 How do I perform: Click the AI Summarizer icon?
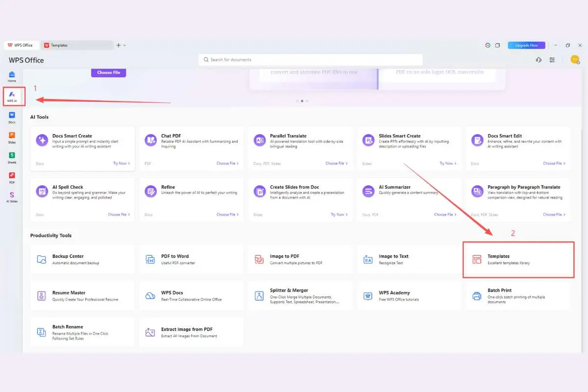(x=368, y=191)
